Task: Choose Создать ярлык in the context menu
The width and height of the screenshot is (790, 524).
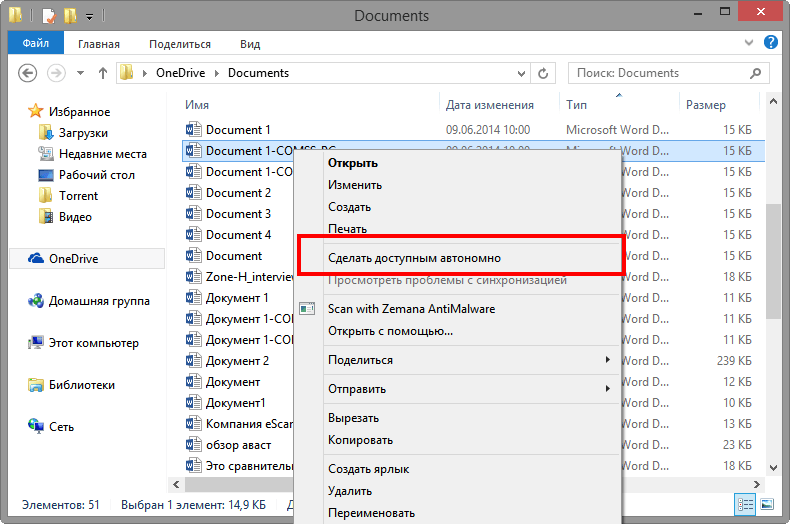Action: pyautogui.click(x=368, y=469)
